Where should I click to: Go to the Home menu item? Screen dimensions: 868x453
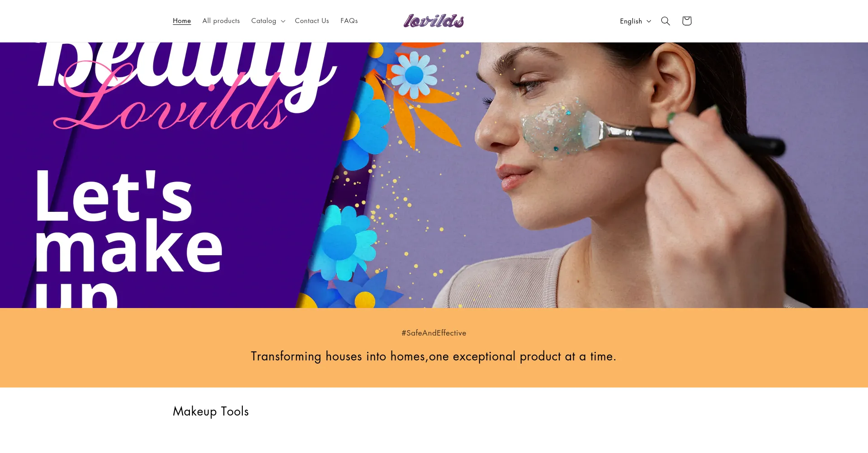point(182,21)
